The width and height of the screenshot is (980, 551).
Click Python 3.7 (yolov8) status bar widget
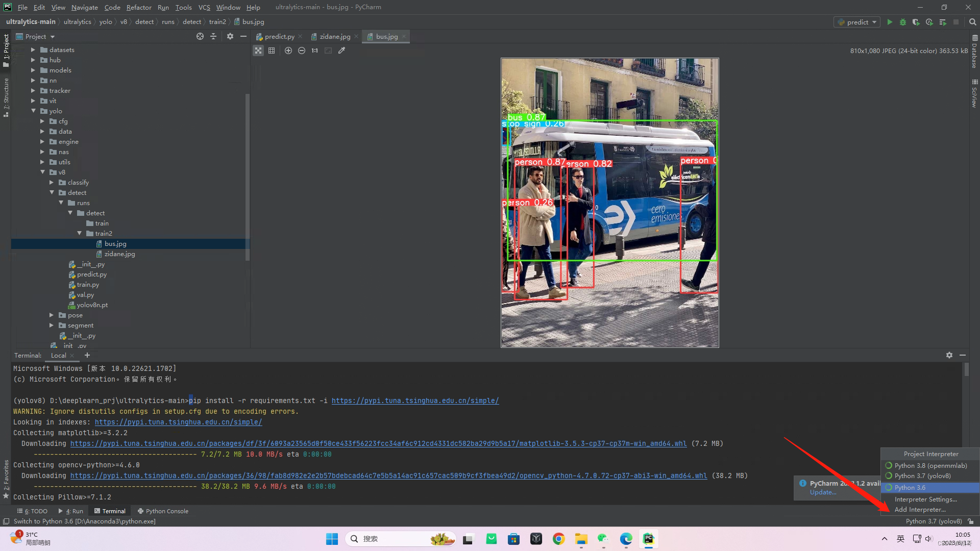pyautogui.click(x=934, y=521)
